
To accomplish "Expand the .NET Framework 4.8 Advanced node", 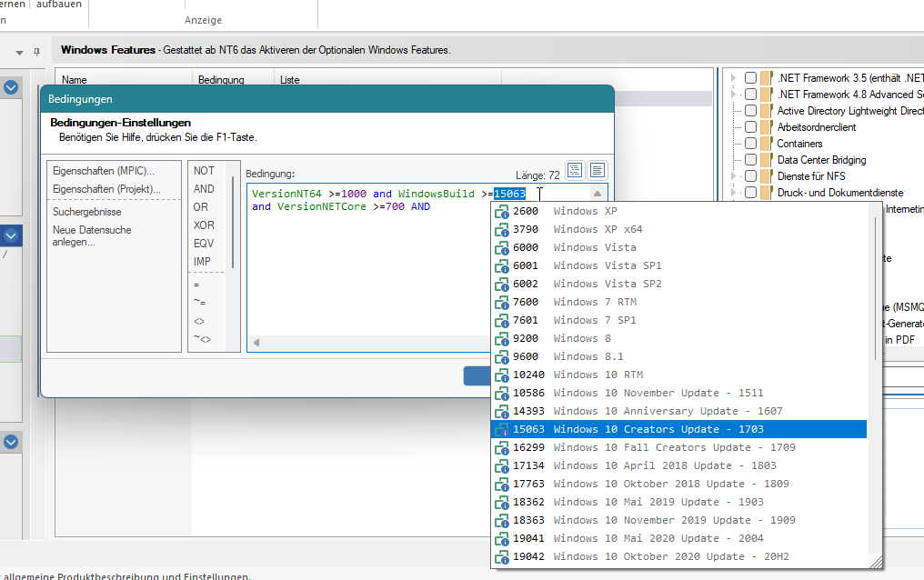I will coord(733,95).
